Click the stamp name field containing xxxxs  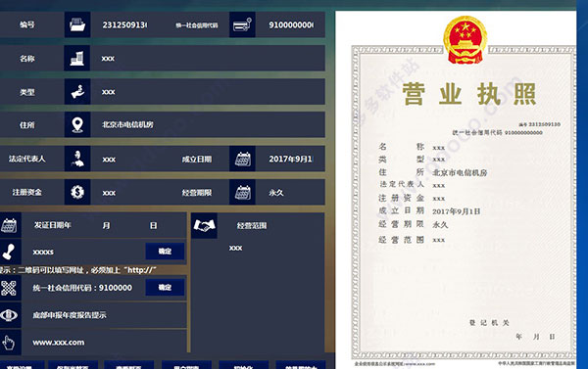(83, 252)
